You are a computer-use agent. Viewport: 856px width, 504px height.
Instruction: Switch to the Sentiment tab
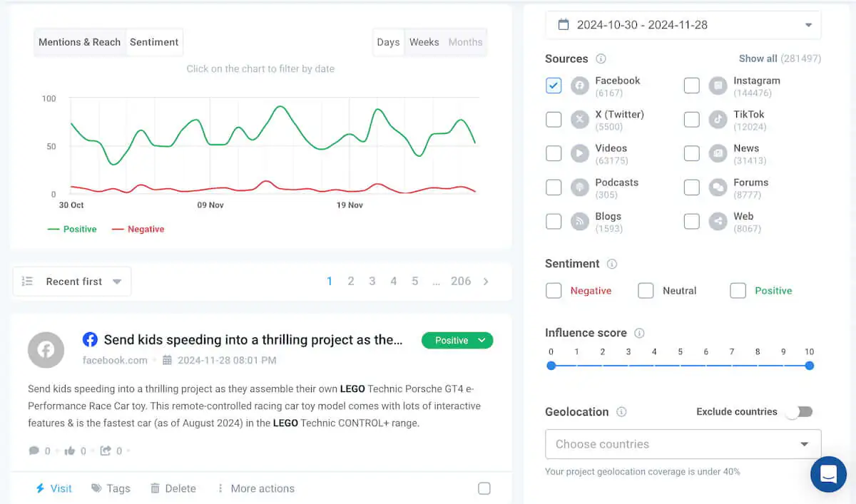154,42
